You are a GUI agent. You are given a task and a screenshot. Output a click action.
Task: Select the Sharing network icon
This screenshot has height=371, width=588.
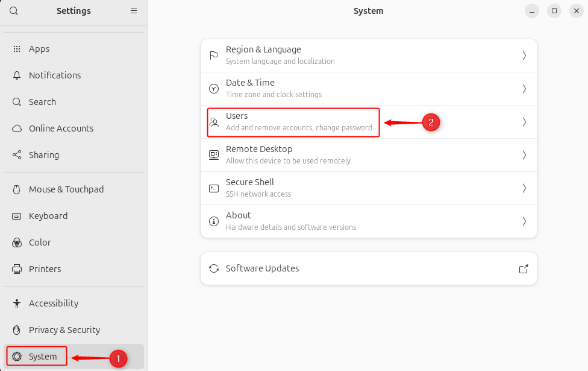coord(16,155)
